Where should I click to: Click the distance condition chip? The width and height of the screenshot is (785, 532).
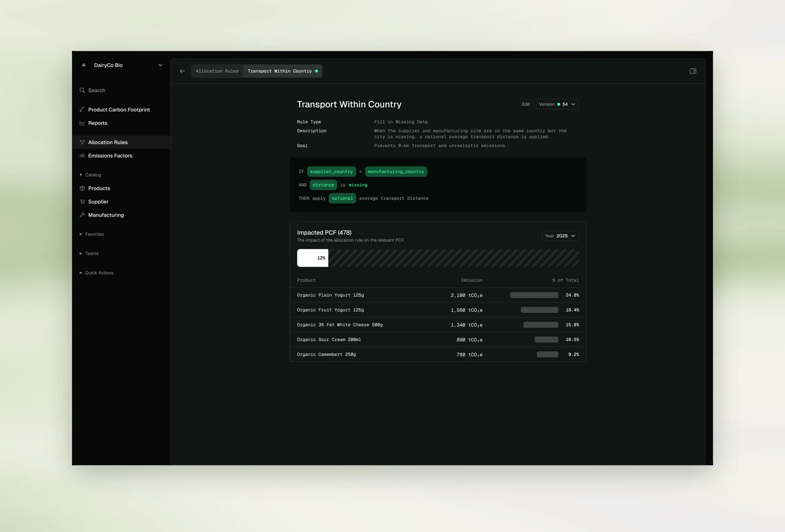323,185
